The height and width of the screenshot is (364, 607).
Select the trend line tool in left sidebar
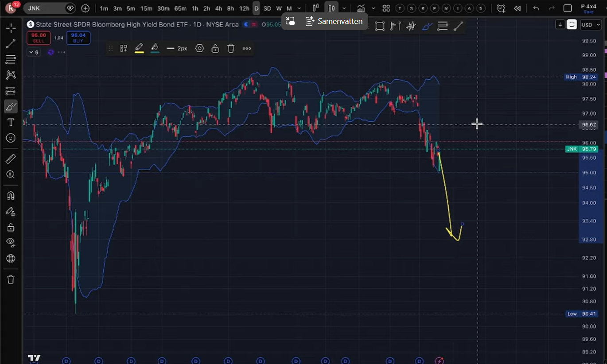coord(11,43)
